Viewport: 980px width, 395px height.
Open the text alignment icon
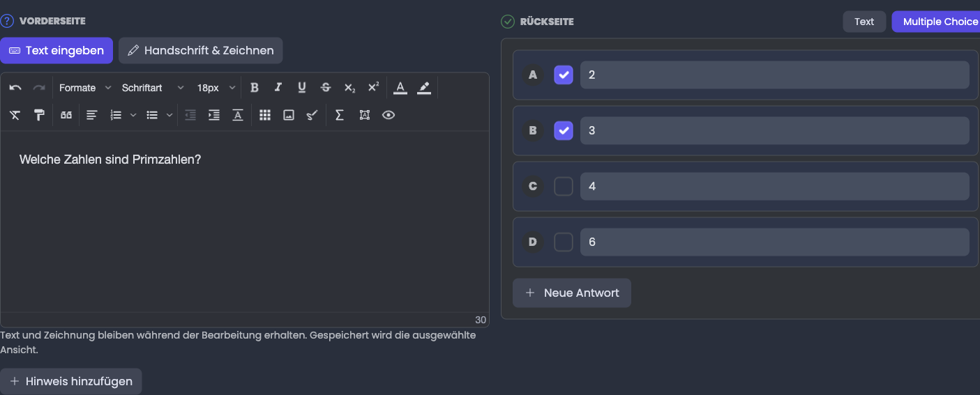click(x=92, y=116)
